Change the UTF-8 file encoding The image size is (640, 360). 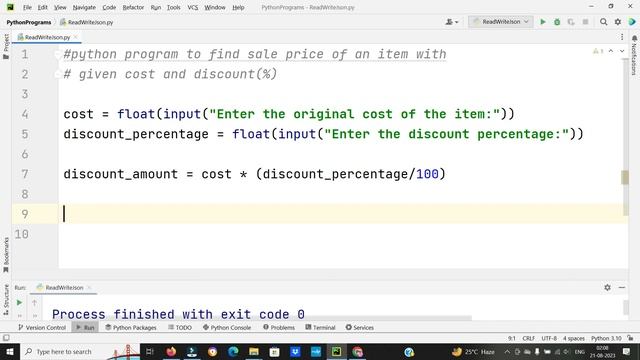click(549, 338)
